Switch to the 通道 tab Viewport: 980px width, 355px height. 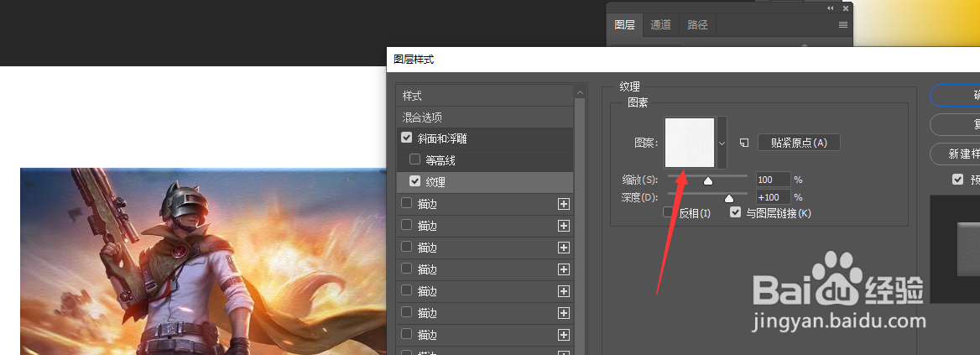660,25
